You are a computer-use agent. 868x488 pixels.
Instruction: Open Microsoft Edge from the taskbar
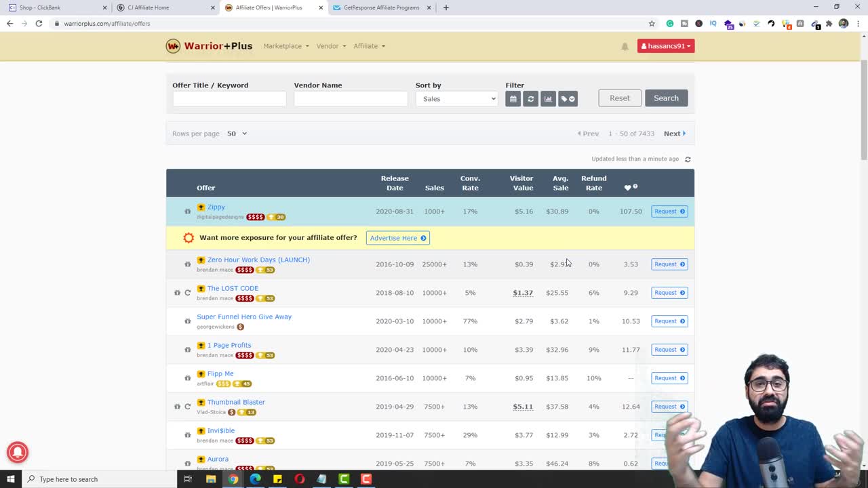coord(255,479)
